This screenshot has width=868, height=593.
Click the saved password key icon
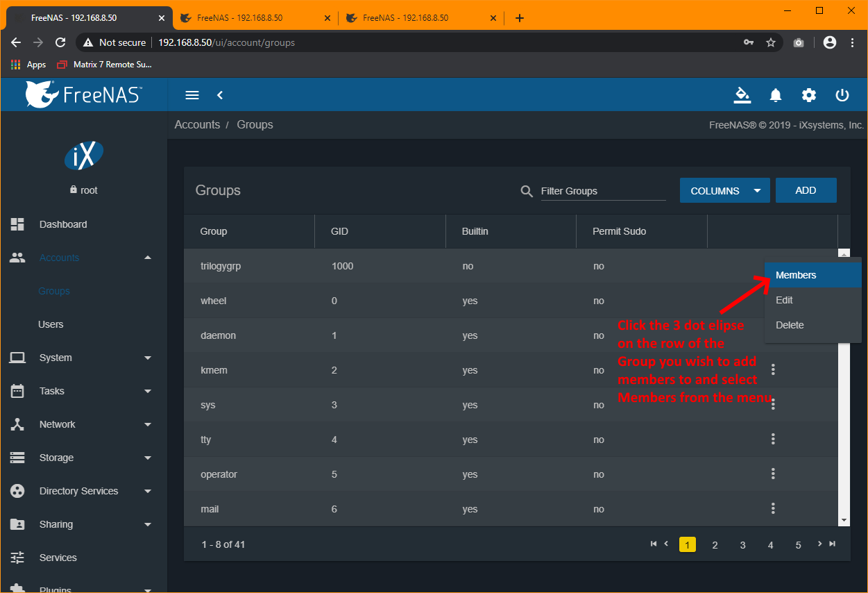click(749, 42)
